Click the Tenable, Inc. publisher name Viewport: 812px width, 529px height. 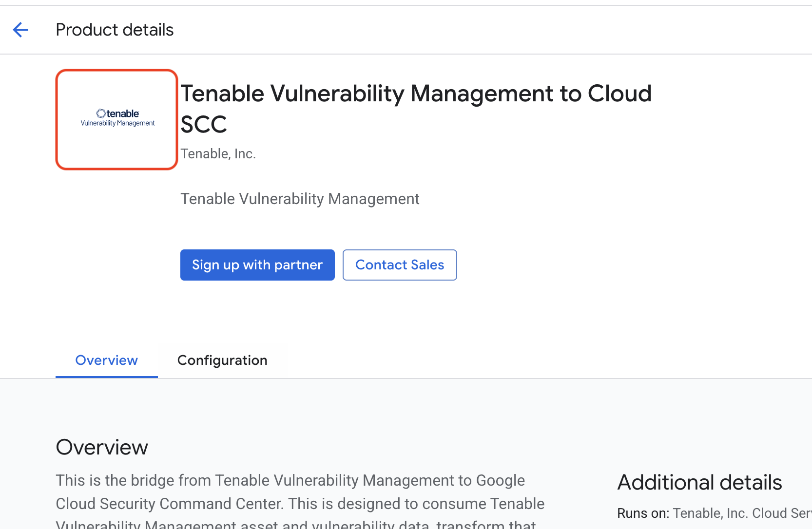[218, 154]
